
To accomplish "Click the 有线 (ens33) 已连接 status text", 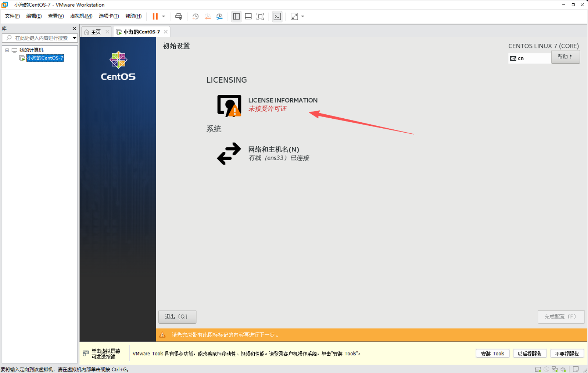I will pyautogui.click(x=279, y=158).
